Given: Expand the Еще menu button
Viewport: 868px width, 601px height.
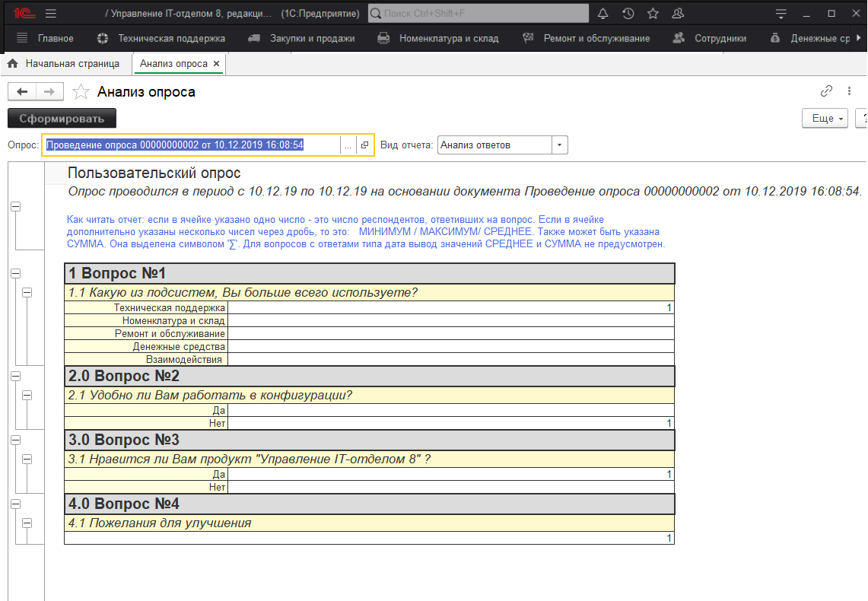Looking at the screenshot, I should [828, 119].
